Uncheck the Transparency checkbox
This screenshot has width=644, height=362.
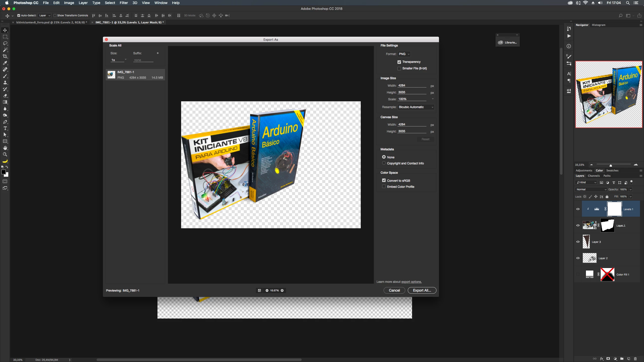(399, 62)
